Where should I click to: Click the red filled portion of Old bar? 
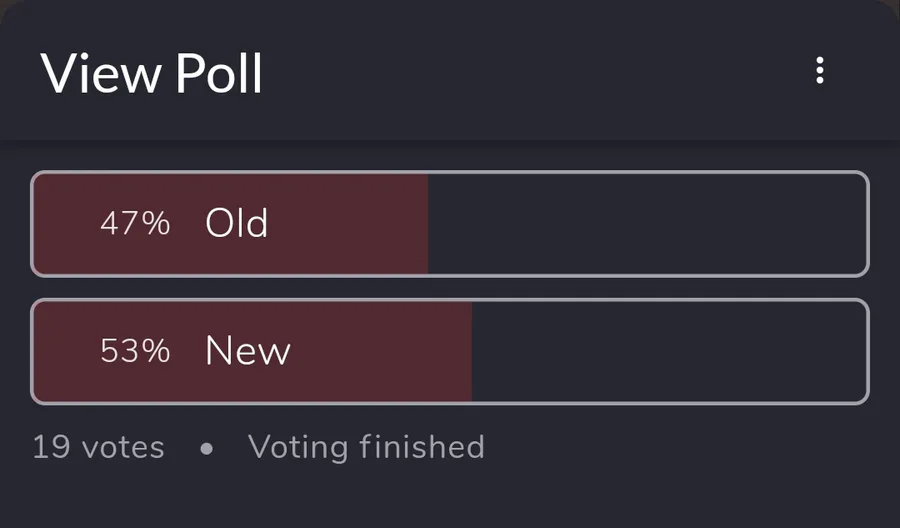click(x=231, y=224)
